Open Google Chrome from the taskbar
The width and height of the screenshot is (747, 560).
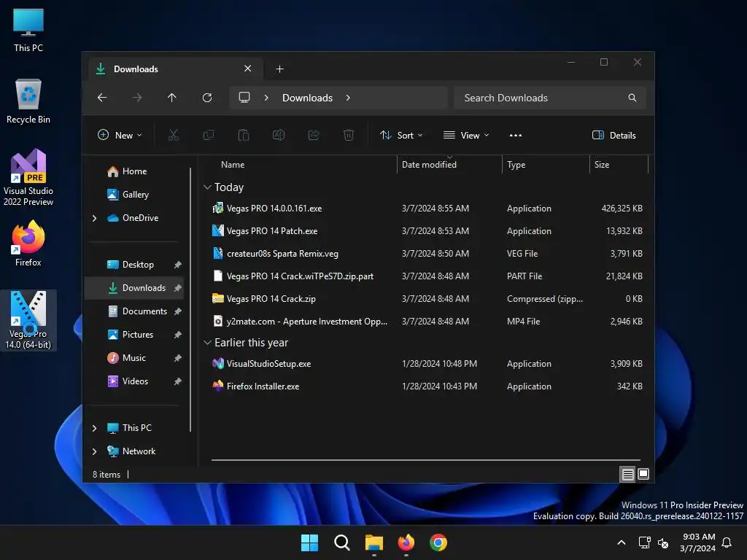(438, 542)
